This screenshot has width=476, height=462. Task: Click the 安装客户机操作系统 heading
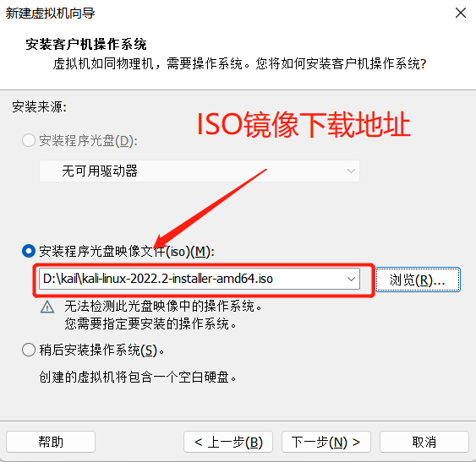tap(86, 44)
